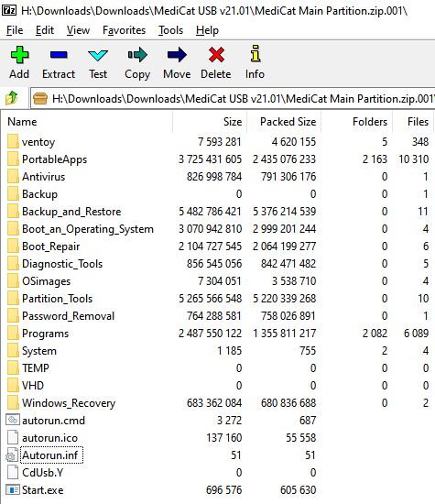Select the Diagnostic_Tools folder icon
The width and height of the screenshot is (435, 504).
coord(13,263)
